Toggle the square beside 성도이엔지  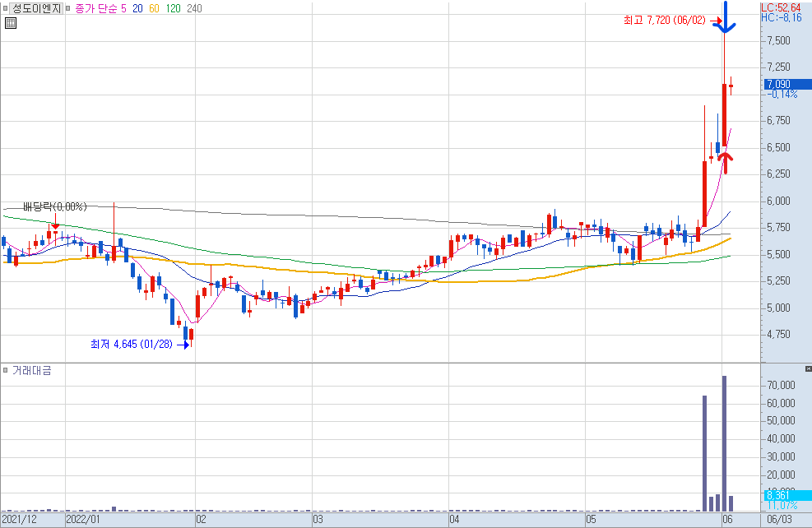click(5, 8)
